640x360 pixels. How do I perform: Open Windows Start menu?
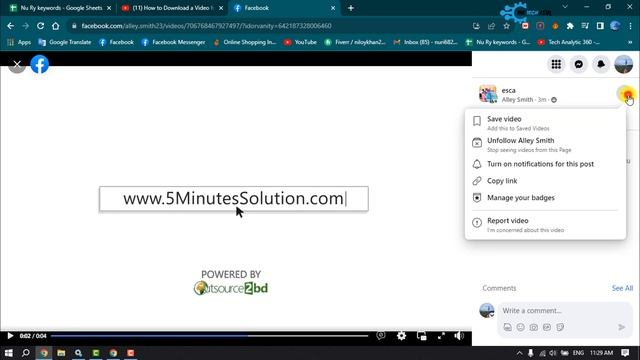point(9,353)
